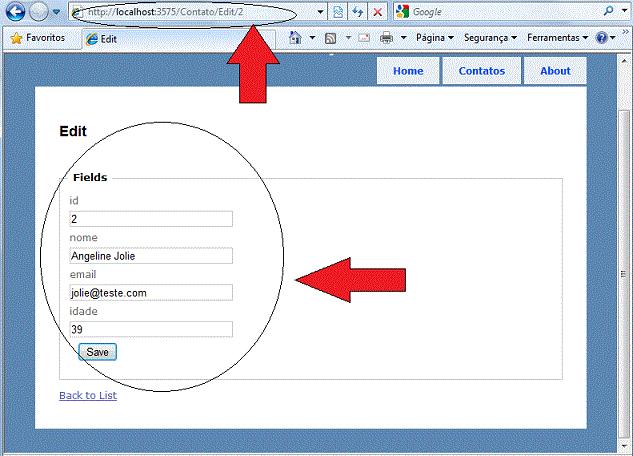Click the scrollbar up arrow
The height and width of the screenshot is (456, 633).
[x=624, y=61]
